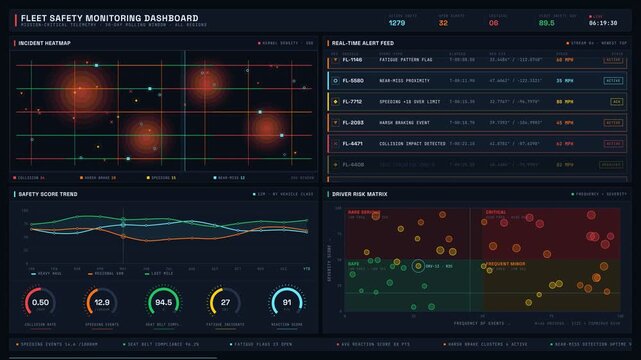The height and width of the screenshot is (360, 641).
Task: Click YTD label on trend axis
Action: point(307,269)
